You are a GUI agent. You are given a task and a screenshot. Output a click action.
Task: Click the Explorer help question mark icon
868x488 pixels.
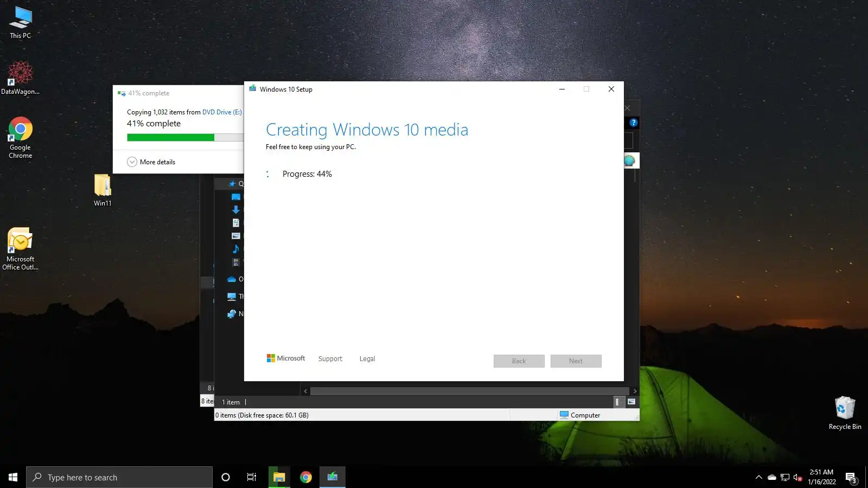[x=633, y=123]
